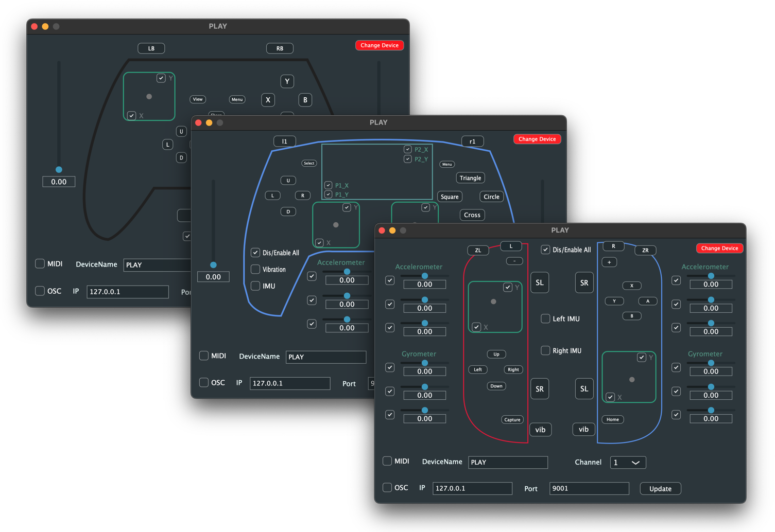This screenshot has width=775, height=532.
Task: Click the plus button on right Joy-Con
Action: tap(609, 262)
